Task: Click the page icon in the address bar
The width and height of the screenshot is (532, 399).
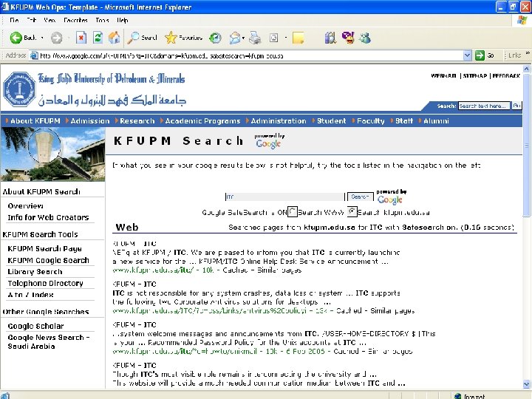Action: click(x=34, y=55)
